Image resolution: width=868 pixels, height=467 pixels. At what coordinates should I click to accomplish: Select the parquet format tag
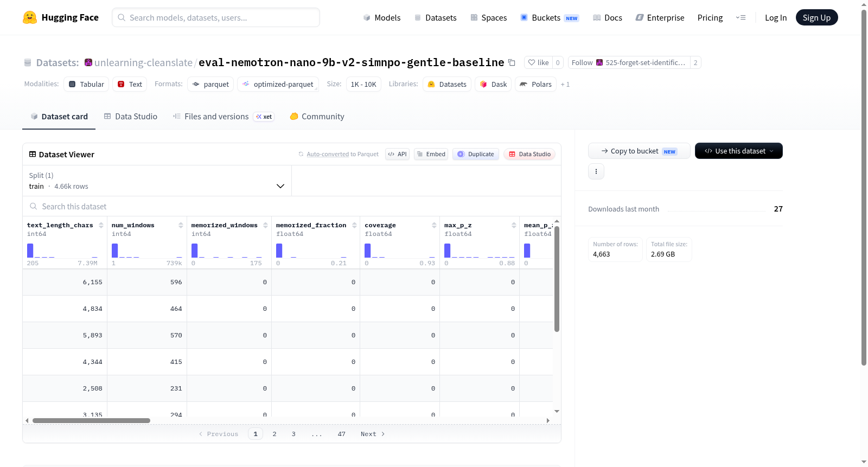pyautogui.click(x=210, y=84)
